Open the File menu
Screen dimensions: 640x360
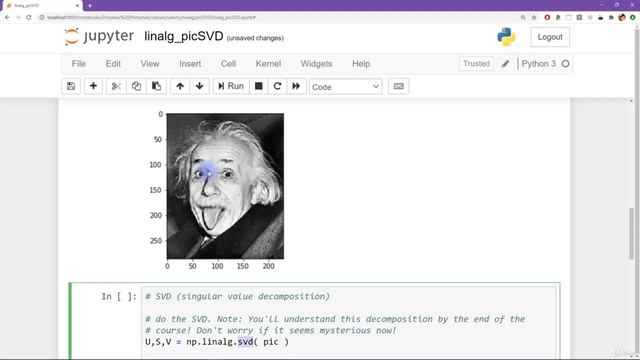point(79,64)
